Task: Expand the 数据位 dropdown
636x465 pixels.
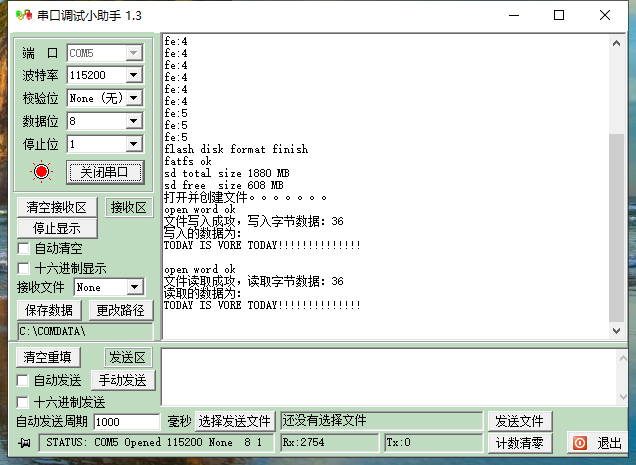Action: point(133,121)
